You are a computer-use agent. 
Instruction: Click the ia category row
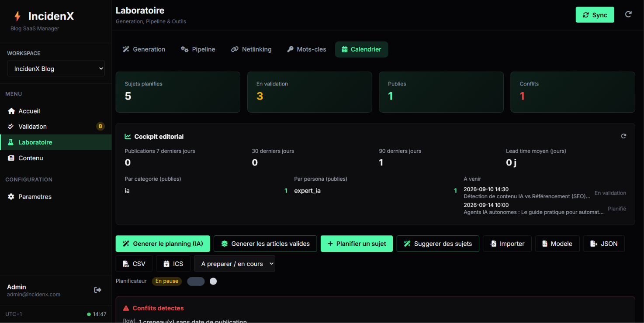206,191
